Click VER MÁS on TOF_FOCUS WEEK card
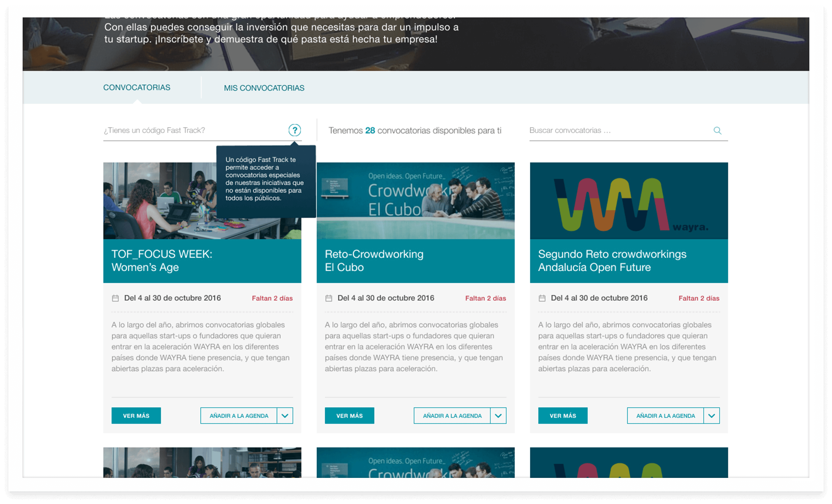Viewport: 832px width, 504px height. tap(136, 416)
